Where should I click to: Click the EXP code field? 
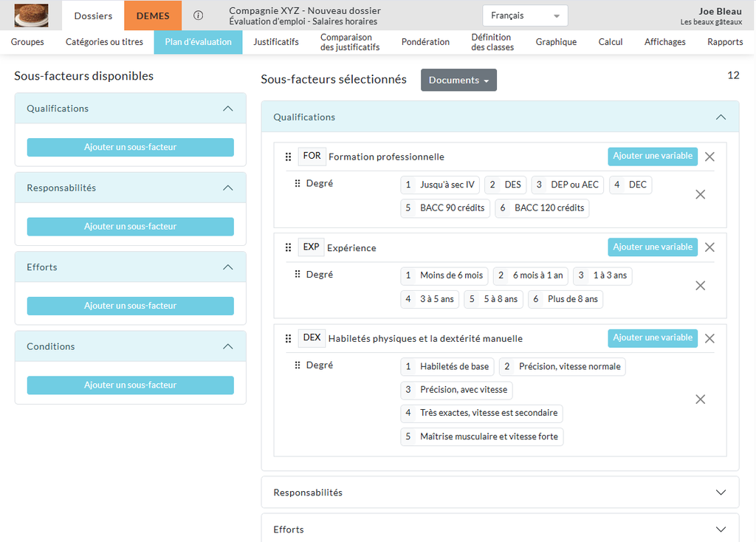[x=311, y=247]
